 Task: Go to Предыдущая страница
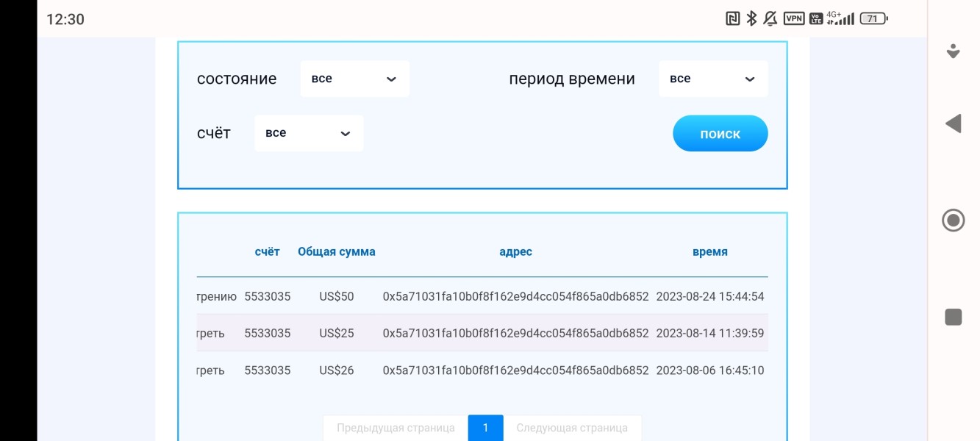click(x=396, y=428)
